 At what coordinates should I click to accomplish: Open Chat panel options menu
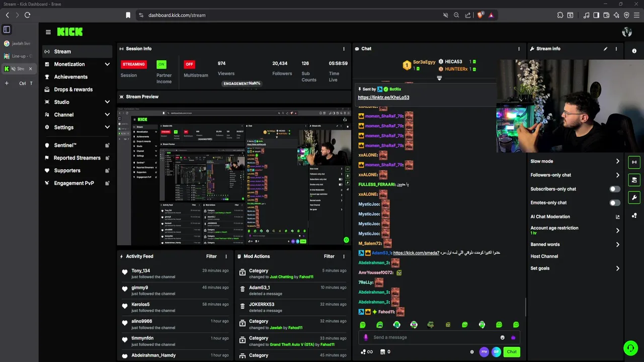[519, 49]
